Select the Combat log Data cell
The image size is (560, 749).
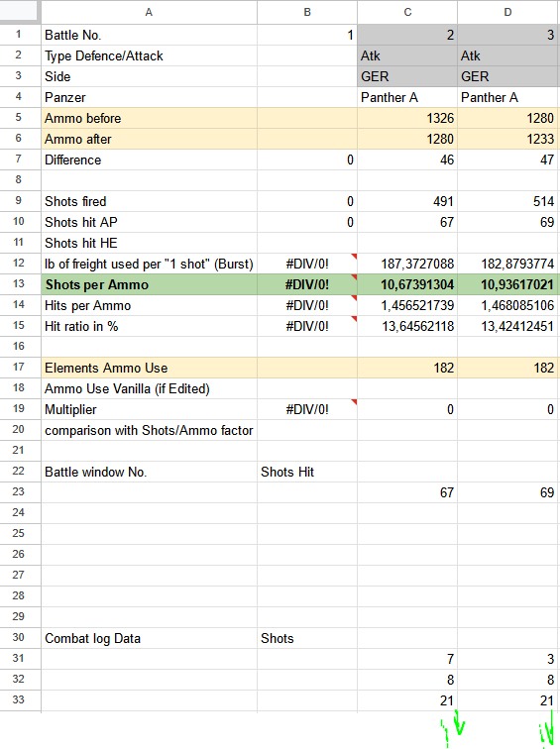[x=149, y=638]
